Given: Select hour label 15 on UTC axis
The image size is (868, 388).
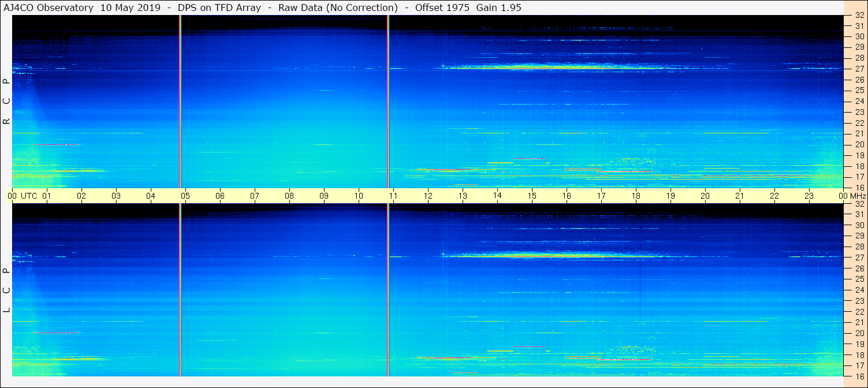Looking at the screenshot, I should point(532,196).
